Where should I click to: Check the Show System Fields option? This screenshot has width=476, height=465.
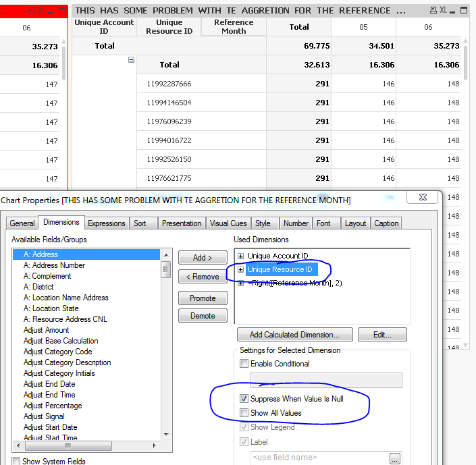click(16, 462)
